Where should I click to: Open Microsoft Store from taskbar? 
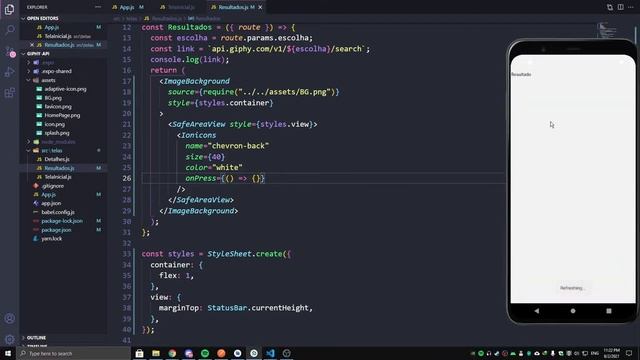click(139, 353)
